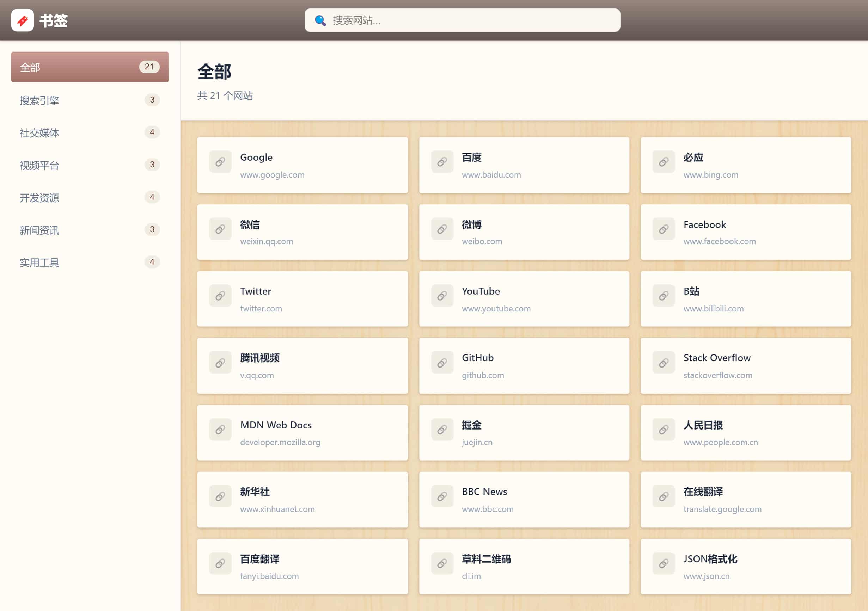Select the 全部 category in sidebar
Screen dimensions: 868x611
[x=90, y=67]
